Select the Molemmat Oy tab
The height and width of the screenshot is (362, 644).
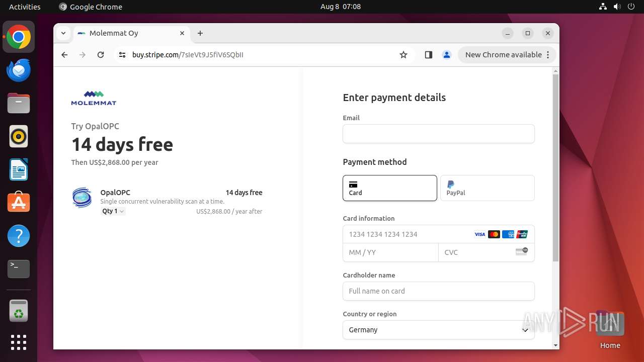(132, 33)
